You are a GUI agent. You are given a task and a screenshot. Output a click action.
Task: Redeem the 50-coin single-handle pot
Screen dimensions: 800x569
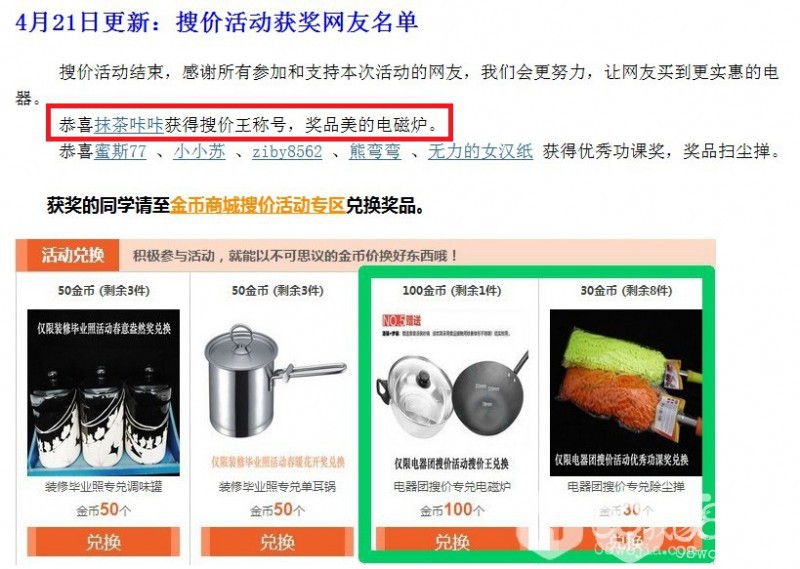pyautogui.click(x=277, y=541)
